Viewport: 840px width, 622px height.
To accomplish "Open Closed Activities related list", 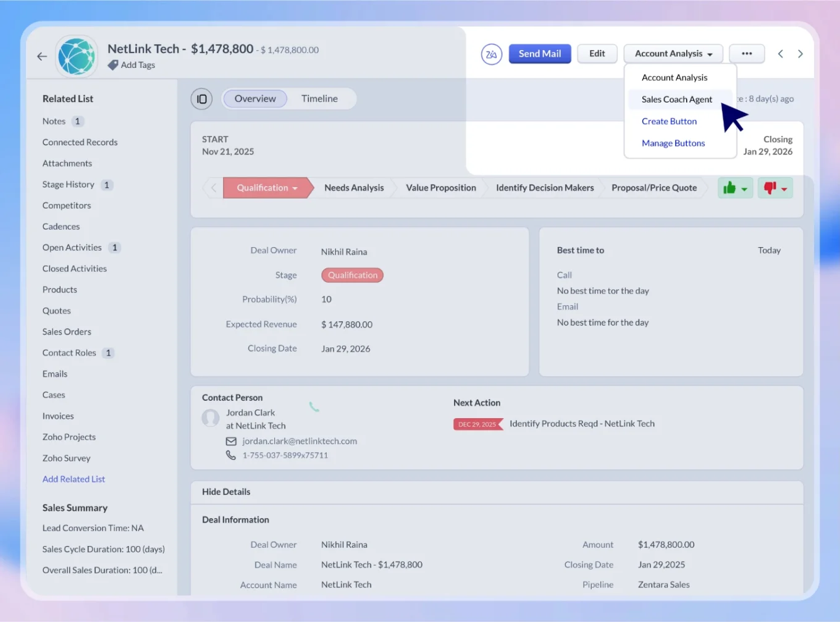I will coord(74,269).
